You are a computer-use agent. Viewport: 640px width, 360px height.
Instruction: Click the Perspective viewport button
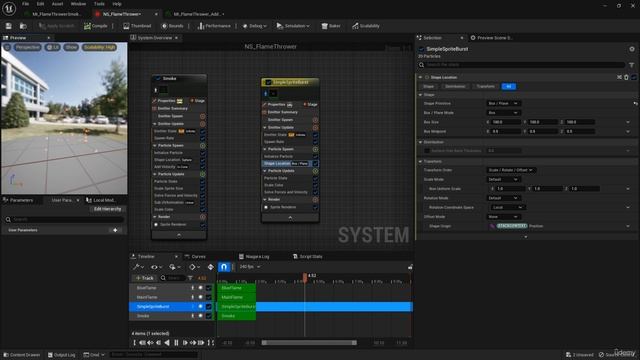(x=28, y=47)
